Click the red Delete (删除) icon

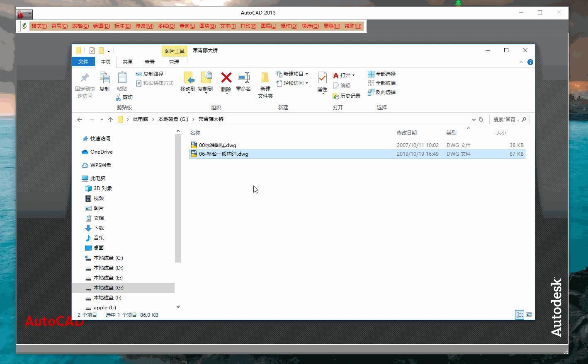point(226,77)
